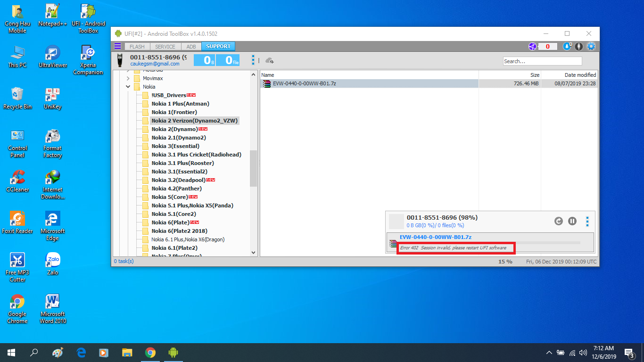Sort file list by Size column

510,75
